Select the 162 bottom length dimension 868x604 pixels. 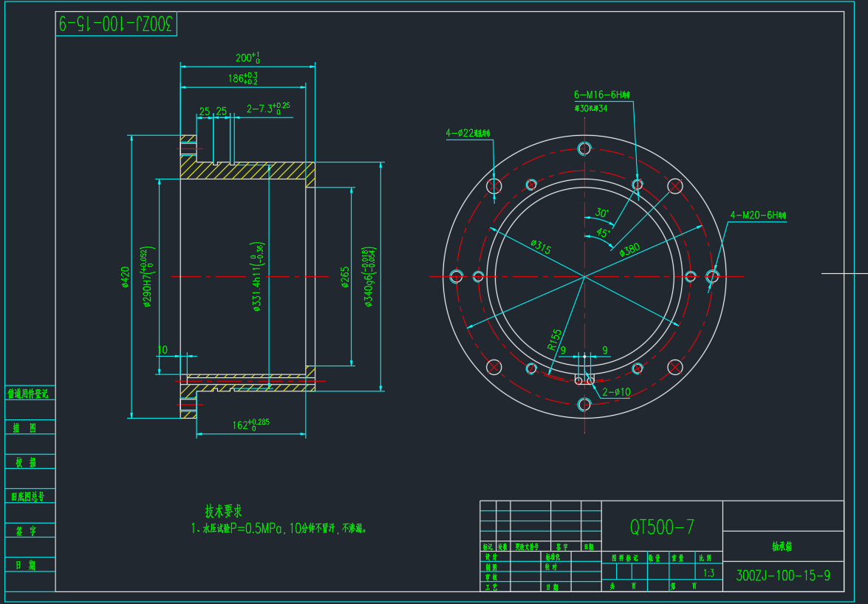(x=250, y=425)
